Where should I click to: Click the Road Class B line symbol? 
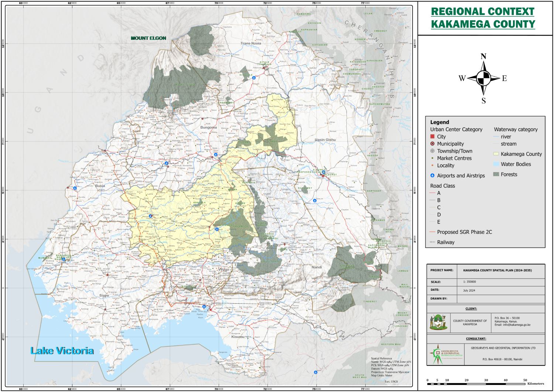tap(432, 200)
